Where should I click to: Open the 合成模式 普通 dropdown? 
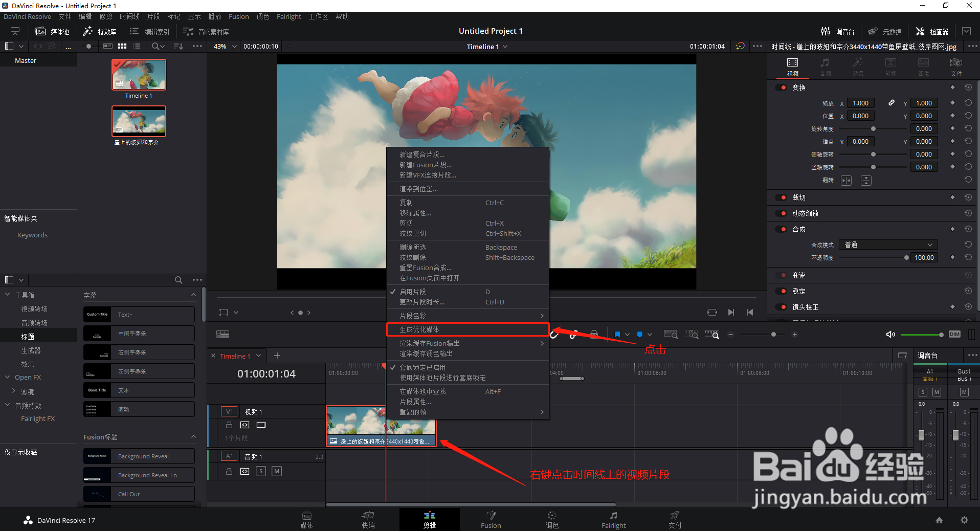[888, 245]
